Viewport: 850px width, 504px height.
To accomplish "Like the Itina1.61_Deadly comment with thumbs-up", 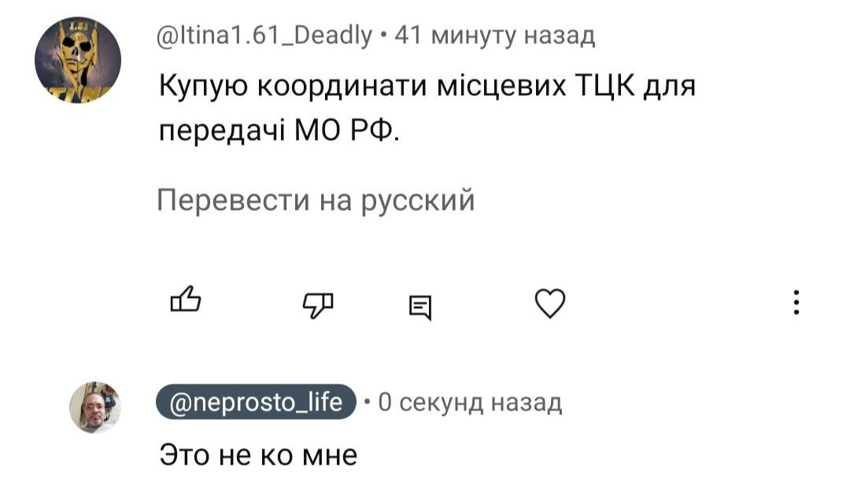I will click(186, 300).
